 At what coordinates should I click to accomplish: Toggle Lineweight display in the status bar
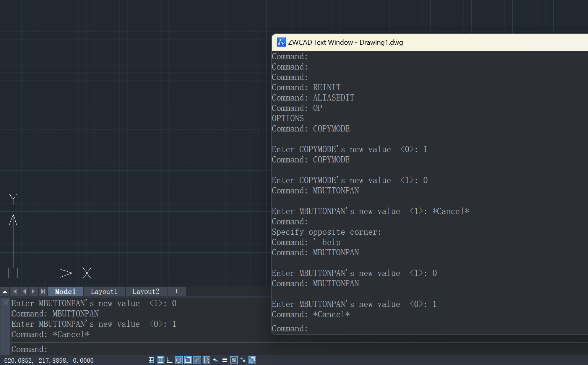pyautogui.click(x=225, y=360)
